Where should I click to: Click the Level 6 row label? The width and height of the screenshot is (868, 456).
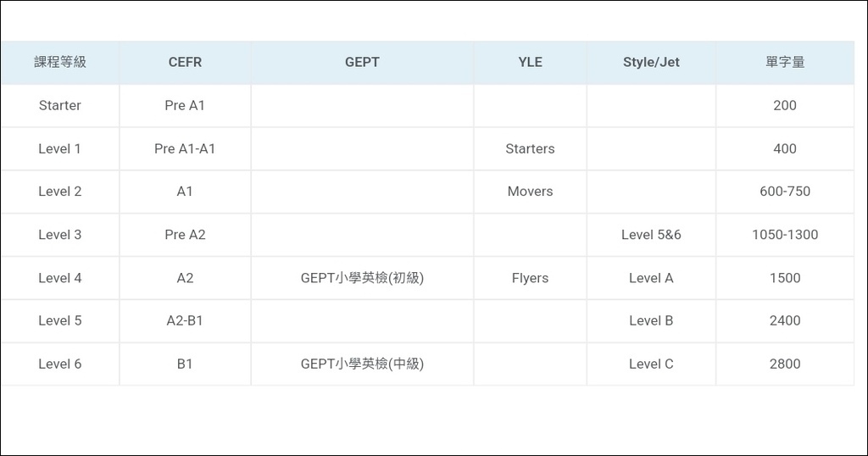pyautogui.click(x=60, y=364)
